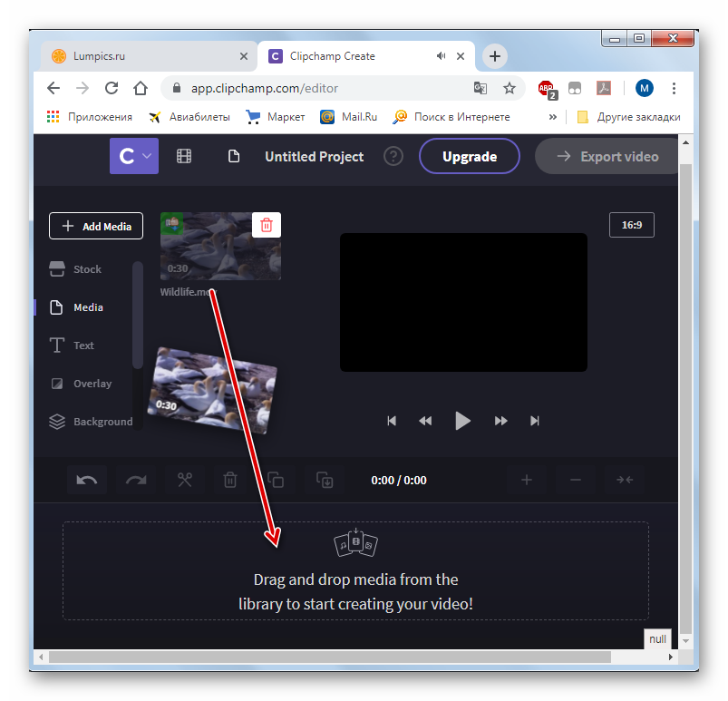Open the Mail.Ru bookmark
The image size is (728, 701).
(349, 117)
